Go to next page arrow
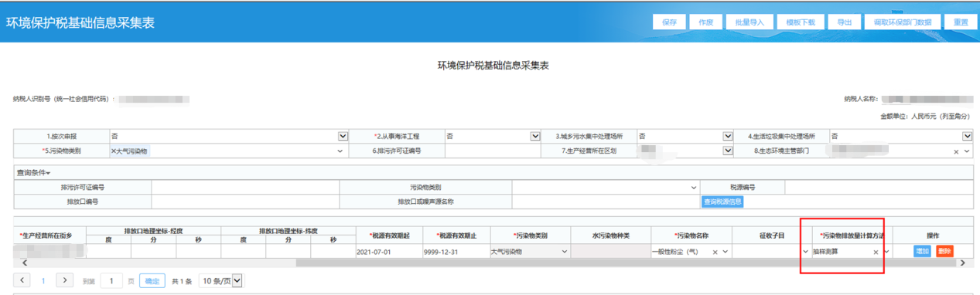This screenshot has height=295, width=980. tap(65, 280)
